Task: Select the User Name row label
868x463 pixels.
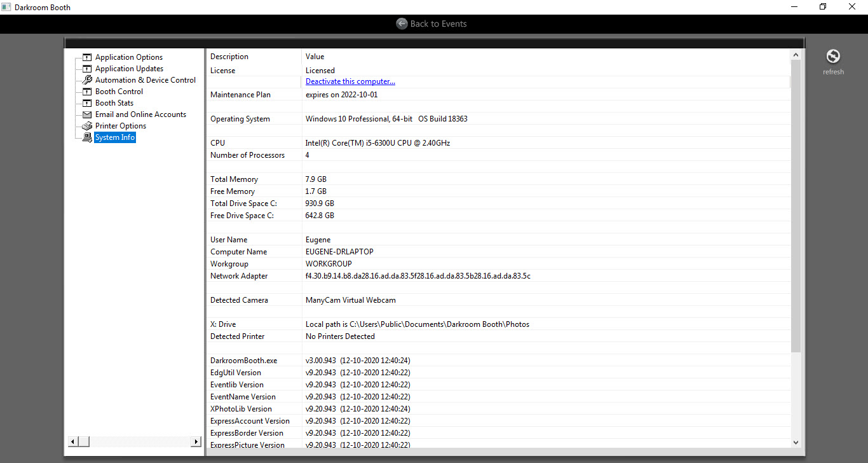Action: (x=229, y=240)
